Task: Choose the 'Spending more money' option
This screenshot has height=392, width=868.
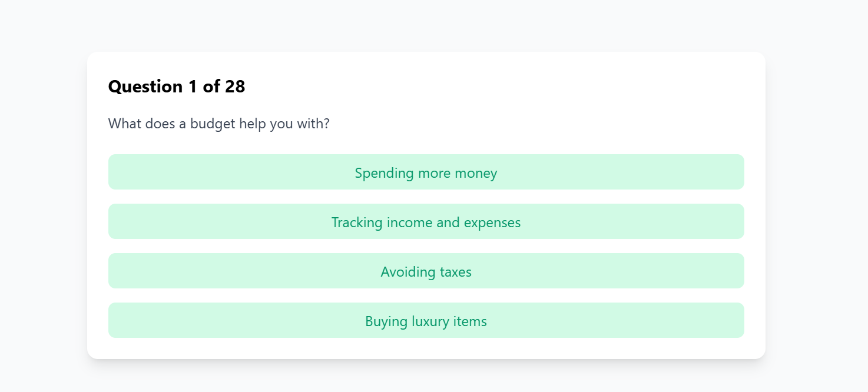Action: point(426,172)
